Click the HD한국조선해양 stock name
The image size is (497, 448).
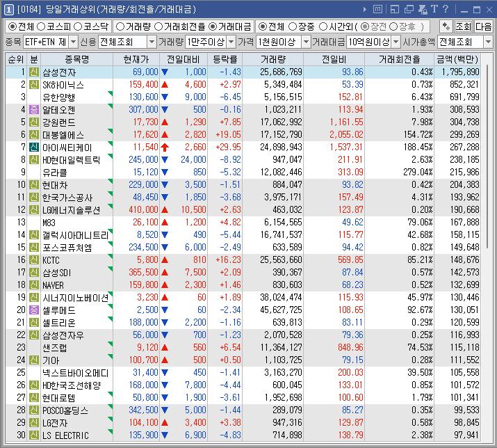pos(72,385)
